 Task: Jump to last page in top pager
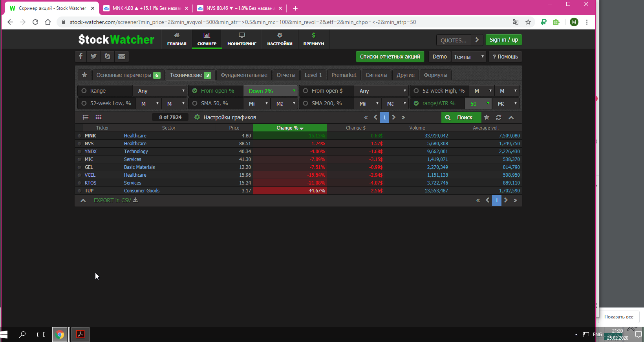point(403,117)
